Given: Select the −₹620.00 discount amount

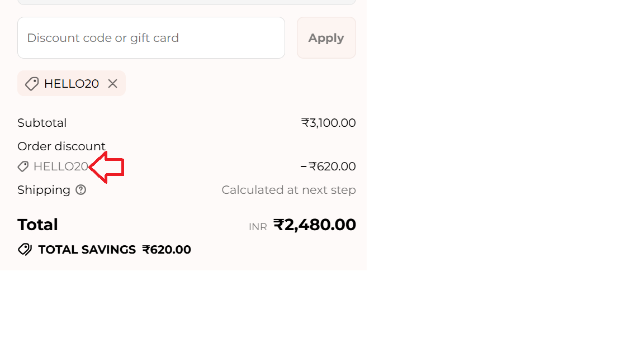Looking at the screenshot, I should tap(328, 166).
